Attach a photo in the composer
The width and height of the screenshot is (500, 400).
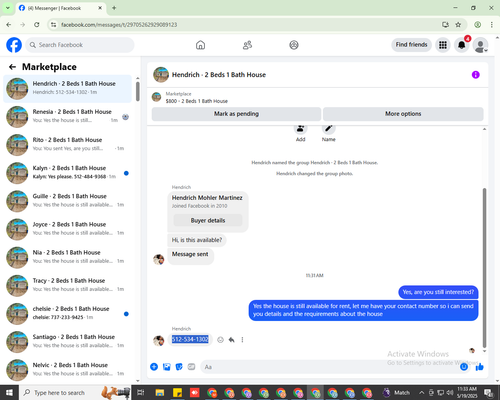pos(167,367)
